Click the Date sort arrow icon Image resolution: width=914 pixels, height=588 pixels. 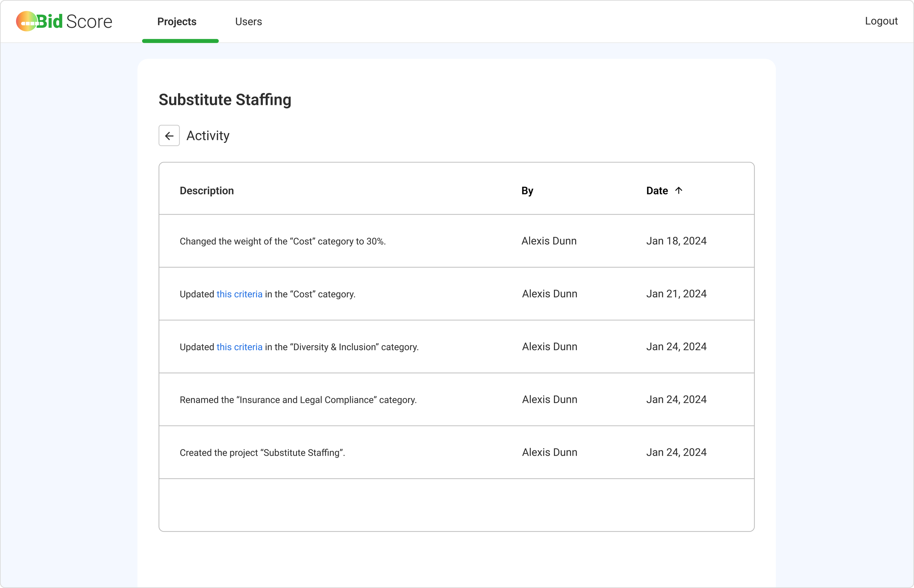pyautogui.click(x=678, y=190)
